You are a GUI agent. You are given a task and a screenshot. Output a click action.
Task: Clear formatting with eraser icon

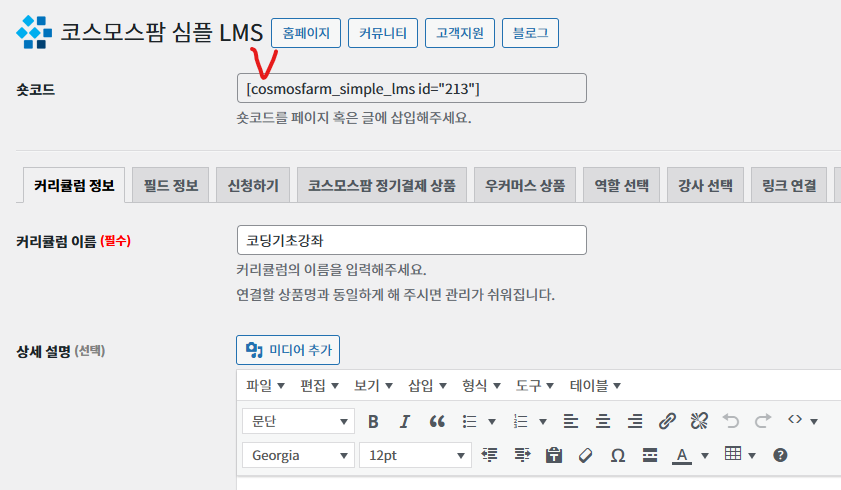586,456
